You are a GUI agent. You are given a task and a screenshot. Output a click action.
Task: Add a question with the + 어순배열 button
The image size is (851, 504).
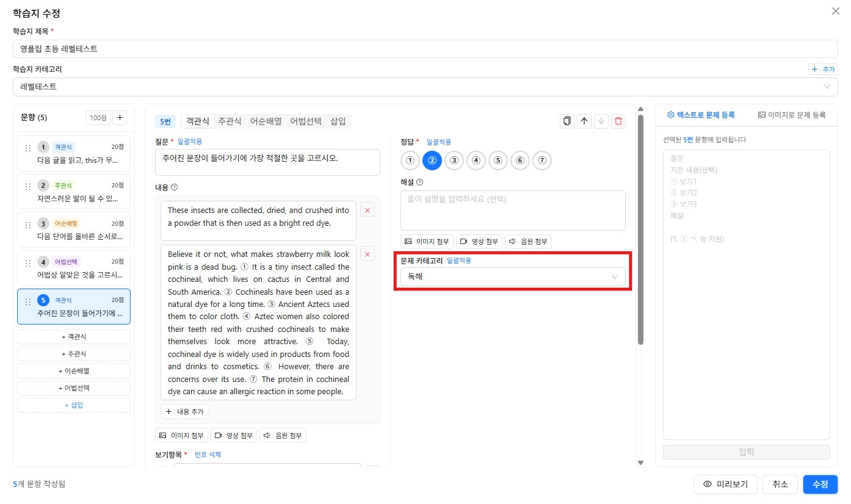(x=74, y=371)
